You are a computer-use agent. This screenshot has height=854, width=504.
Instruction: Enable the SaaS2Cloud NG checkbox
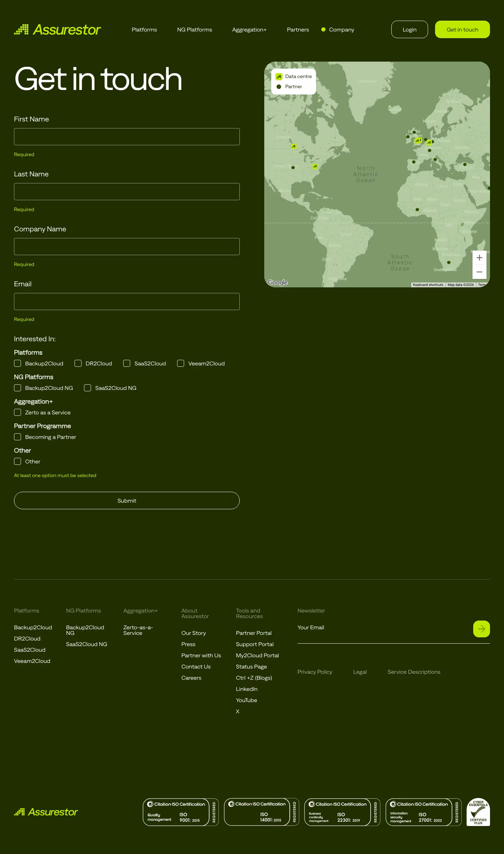(87, 388)
